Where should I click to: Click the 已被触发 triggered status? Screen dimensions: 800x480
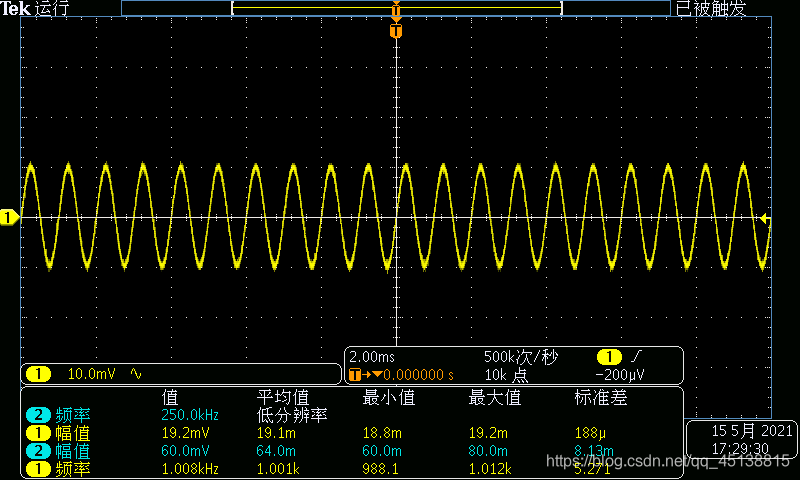[711, 8]
